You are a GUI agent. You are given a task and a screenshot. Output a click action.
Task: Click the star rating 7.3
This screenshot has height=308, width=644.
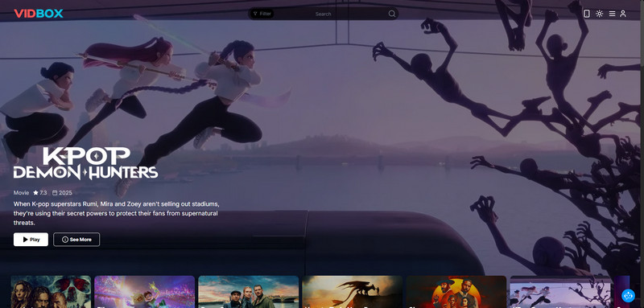click(x=39, y=193)
